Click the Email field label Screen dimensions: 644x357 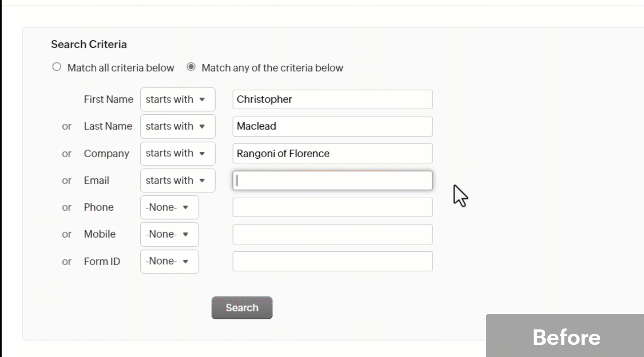tap(96, 181)
